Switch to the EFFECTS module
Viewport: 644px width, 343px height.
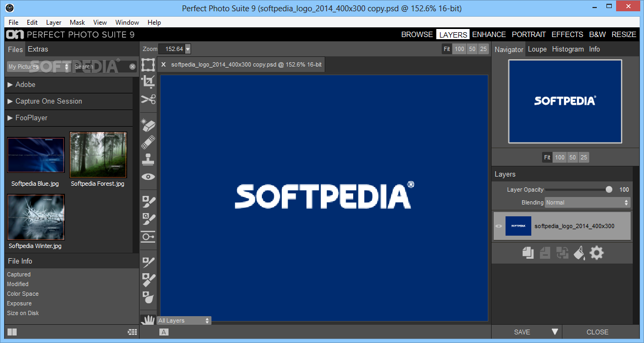567,34
